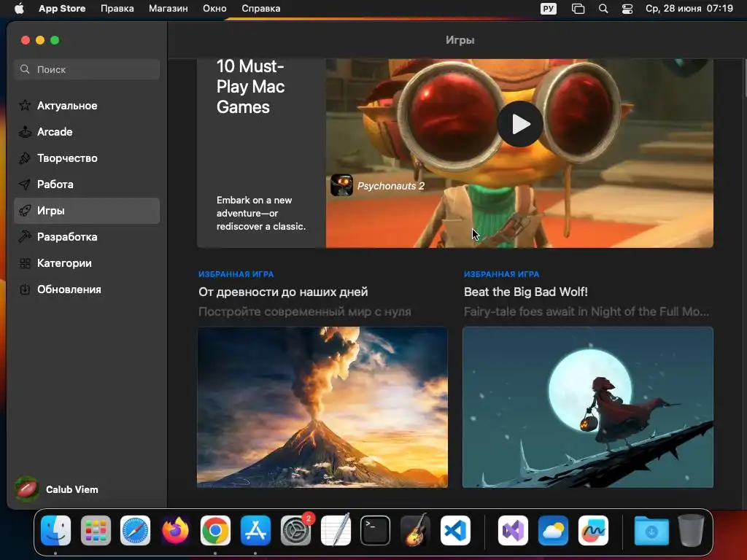This screenshot has height=560, width=747.
Task: Open Freeform from the Dock
Action: point(593,530)
